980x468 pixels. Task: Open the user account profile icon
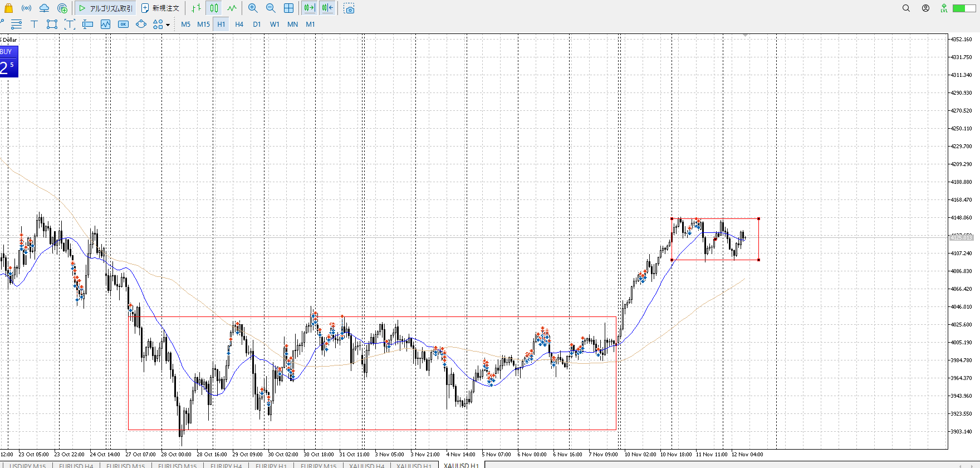[925, 8]
